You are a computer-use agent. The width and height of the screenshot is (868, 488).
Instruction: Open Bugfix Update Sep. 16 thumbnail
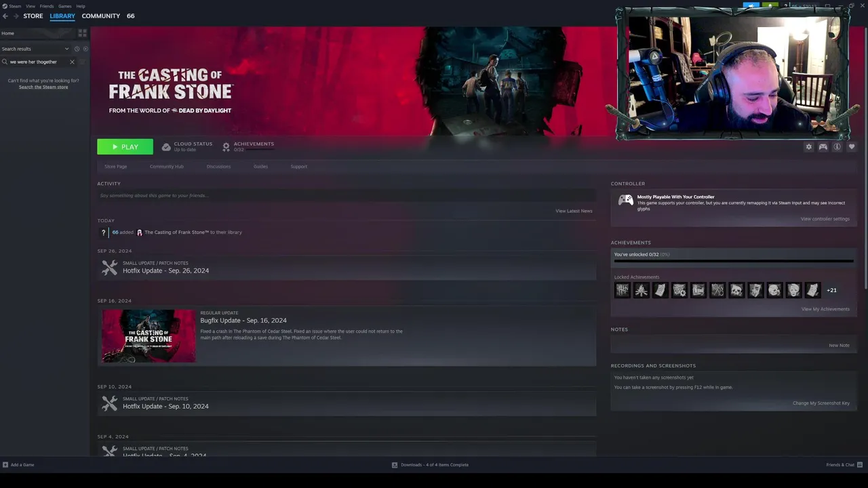tap(149, 336)
